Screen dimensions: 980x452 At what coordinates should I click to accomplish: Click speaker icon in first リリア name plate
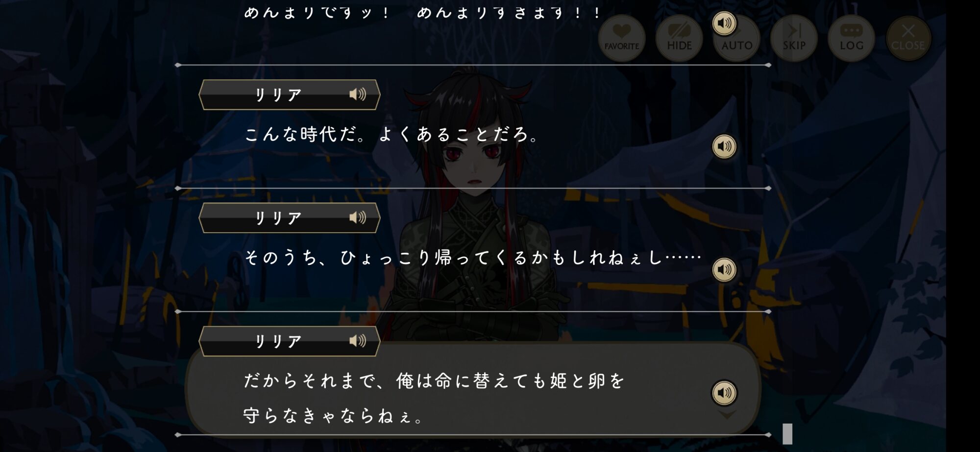pos(358,94)
